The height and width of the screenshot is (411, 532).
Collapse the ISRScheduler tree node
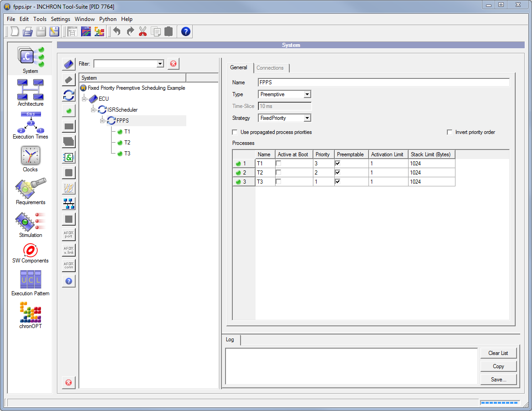click(x=93, y=110)
